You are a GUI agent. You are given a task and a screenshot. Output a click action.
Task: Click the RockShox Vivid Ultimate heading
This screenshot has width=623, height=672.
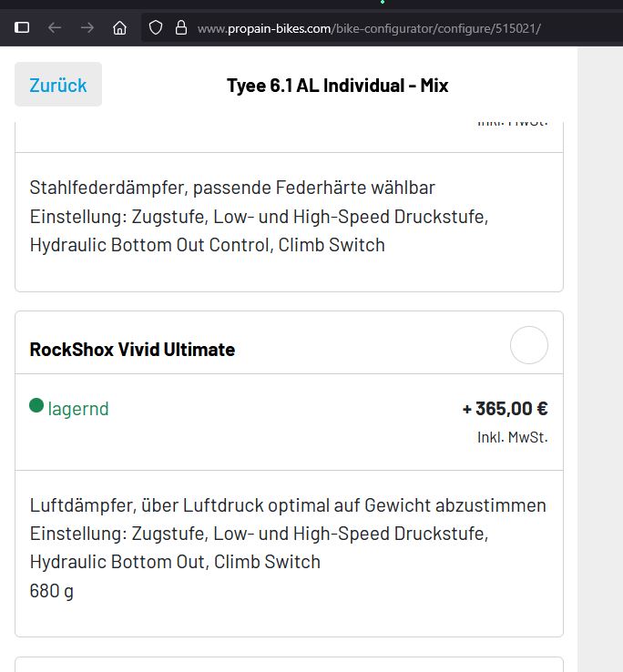coord(132,350)
